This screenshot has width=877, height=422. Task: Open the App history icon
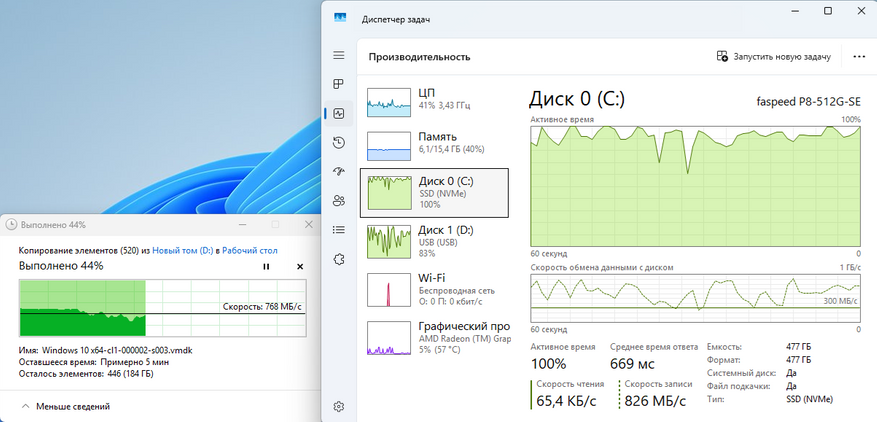(338, 143)
